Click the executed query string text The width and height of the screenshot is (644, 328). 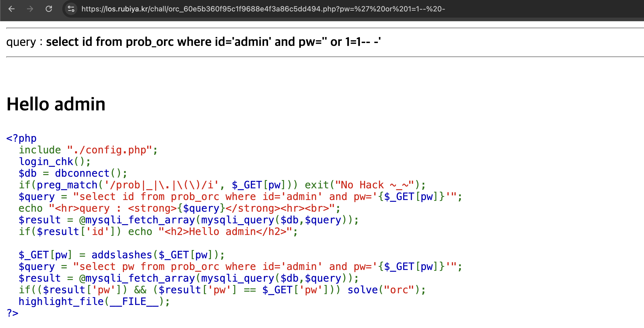213,42
